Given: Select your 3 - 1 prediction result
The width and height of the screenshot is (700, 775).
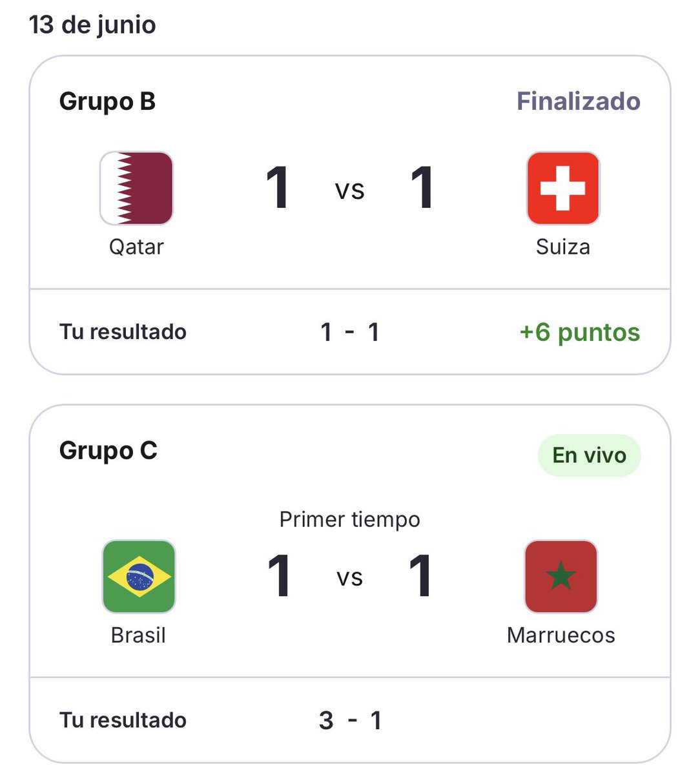Looking at the screenshot, I should (350, 720).
